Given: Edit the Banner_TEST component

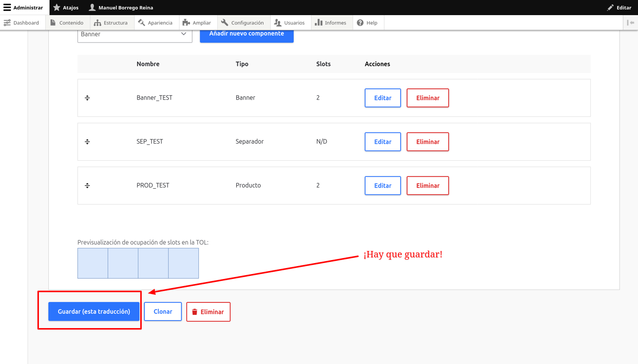Looking at the screenshot, I should (383, 98).
